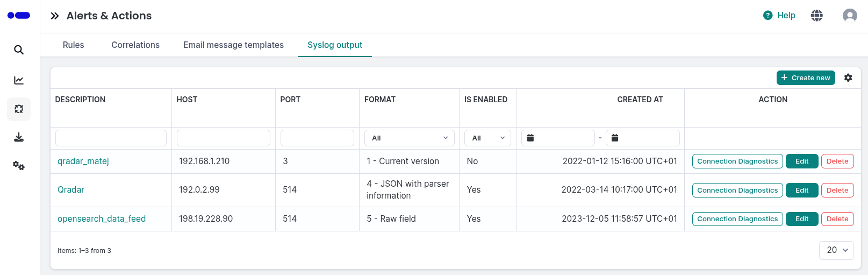Open the opensearch_data_feed link
This screenshot has height=275, width=868.
(102, 219)
